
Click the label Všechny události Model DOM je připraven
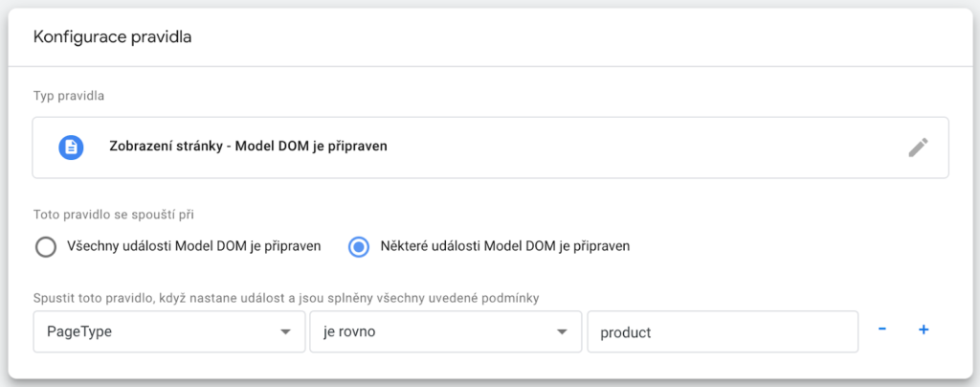click(193, 246)
